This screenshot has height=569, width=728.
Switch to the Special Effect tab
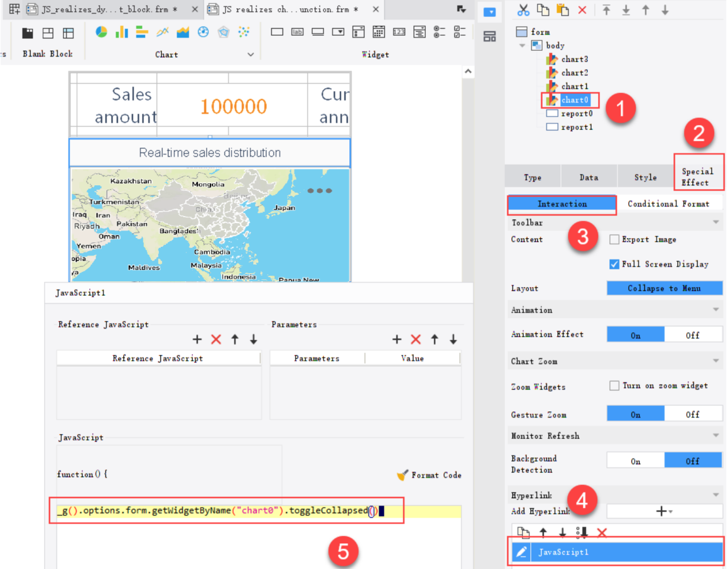pos(698,176)
